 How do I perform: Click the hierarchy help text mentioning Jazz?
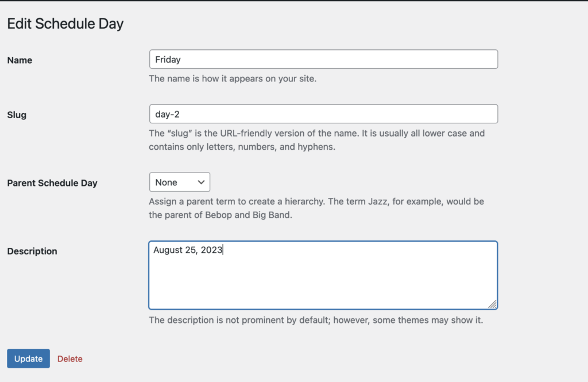click(x=316, y=208)
